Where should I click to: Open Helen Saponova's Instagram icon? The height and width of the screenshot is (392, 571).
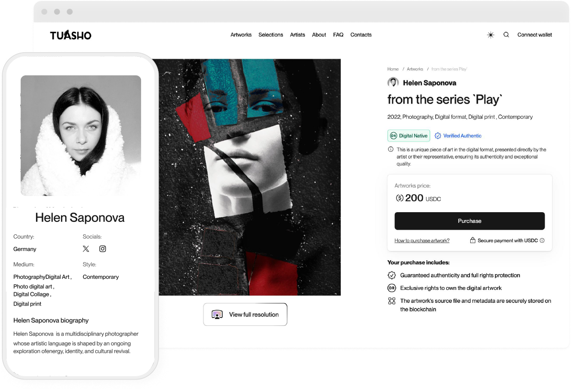click(x=103, y=249)
